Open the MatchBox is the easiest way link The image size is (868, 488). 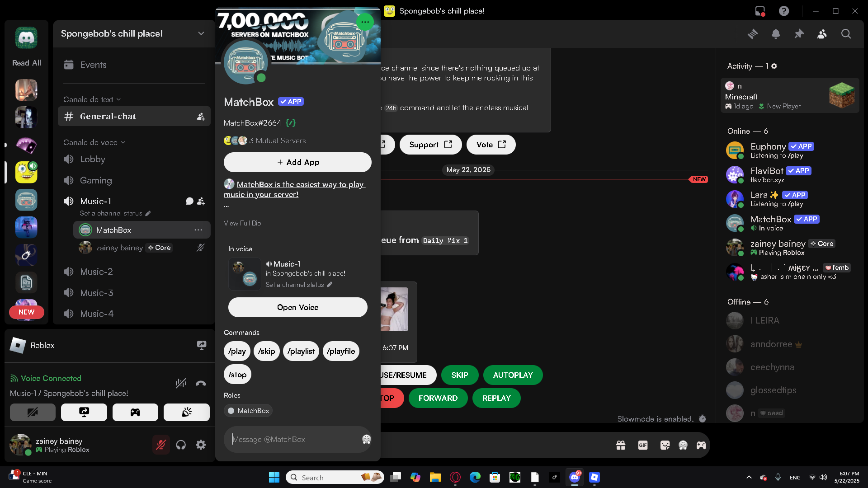pyautogui.click(x=295, y=189)
